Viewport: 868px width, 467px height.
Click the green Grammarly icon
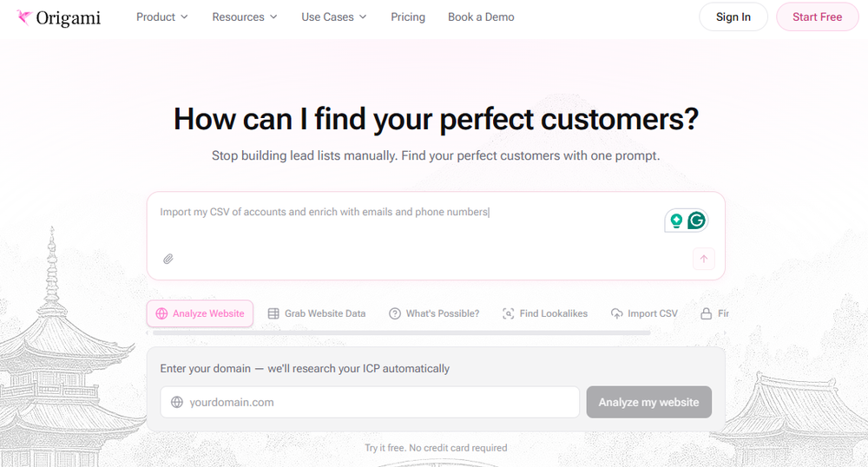(x=696, y=220)
